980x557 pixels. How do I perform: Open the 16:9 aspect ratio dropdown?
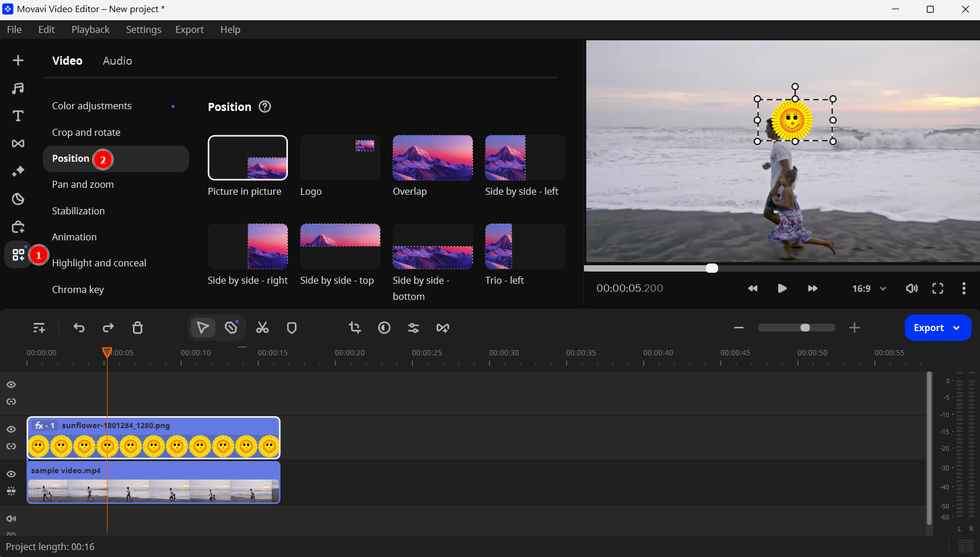click(868, 288)
